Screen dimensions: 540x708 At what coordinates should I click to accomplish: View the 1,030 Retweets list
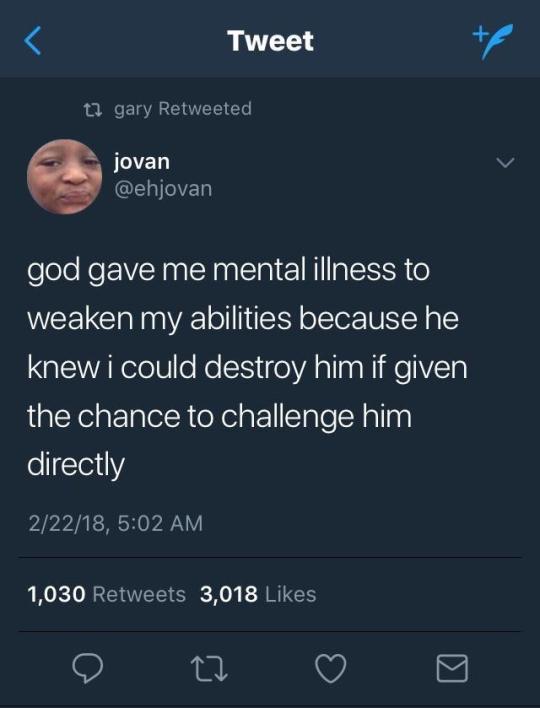[x=107, y=594]
